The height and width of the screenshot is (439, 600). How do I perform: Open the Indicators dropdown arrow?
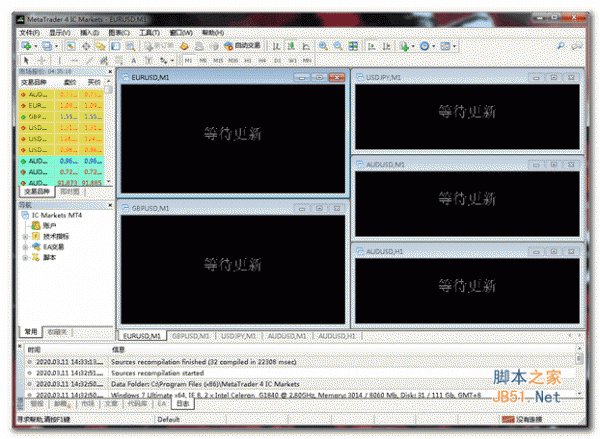pyautogui.click(x=413, y=46)
